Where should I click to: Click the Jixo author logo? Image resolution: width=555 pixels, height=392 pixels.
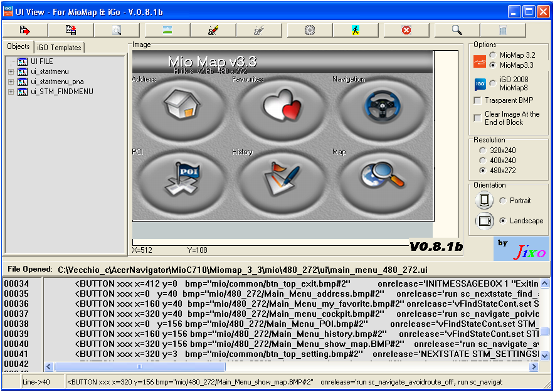point(521,249)
